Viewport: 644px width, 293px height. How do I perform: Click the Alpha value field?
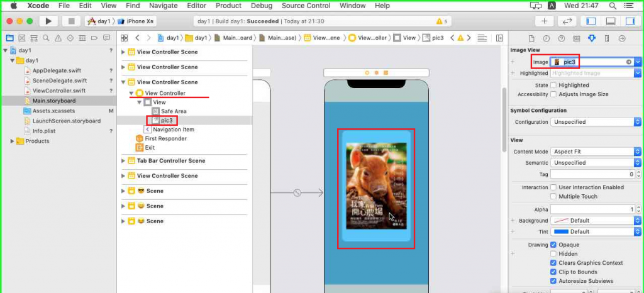click(x=592, y=210)
